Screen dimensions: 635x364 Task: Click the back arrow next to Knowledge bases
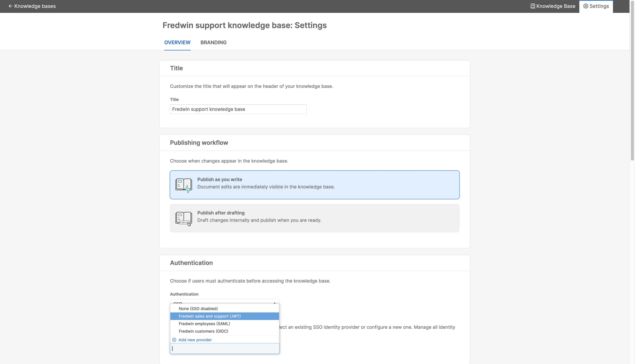pyautogui.click(x=10, y=6)
